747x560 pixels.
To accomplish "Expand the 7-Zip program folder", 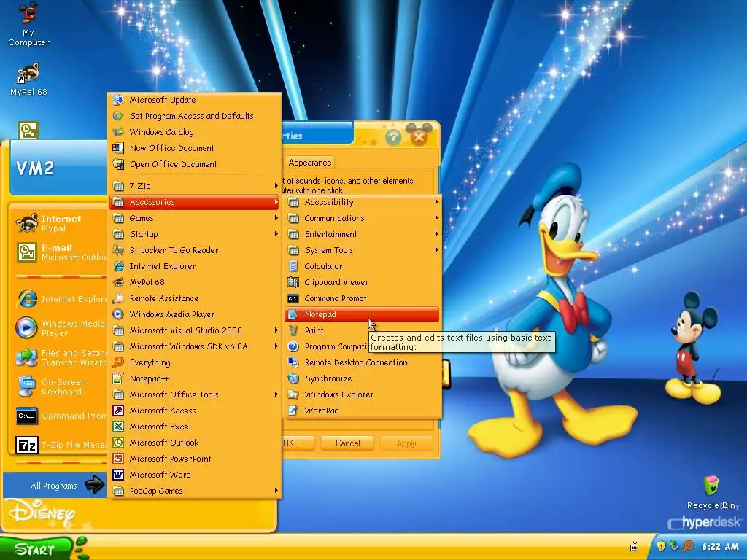I will coord(194,186).
